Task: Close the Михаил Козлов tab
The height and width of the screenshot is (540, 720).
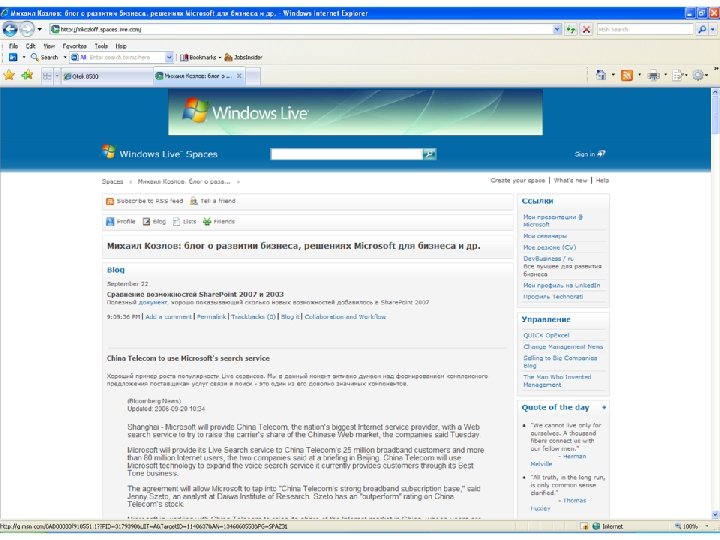Action: tap(239, 76)
